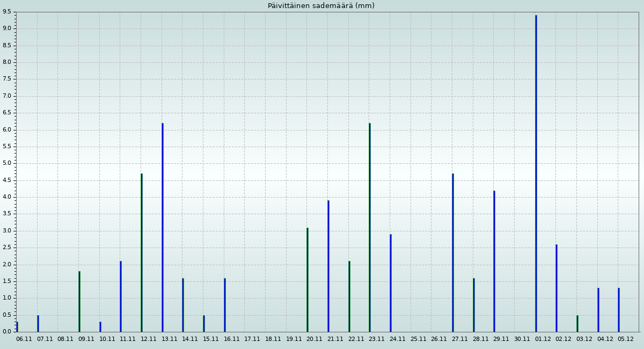Pick the 27.11 rainfall bar
Image resolution: width=644 pixels, height=349 pixels.
(453, 252)
